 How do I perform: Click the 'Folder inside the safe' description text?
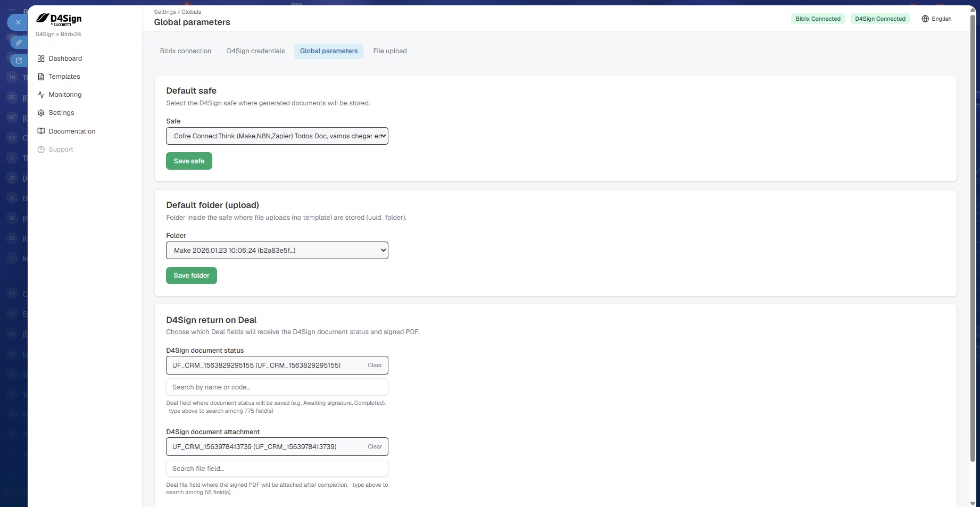point(286,218)
